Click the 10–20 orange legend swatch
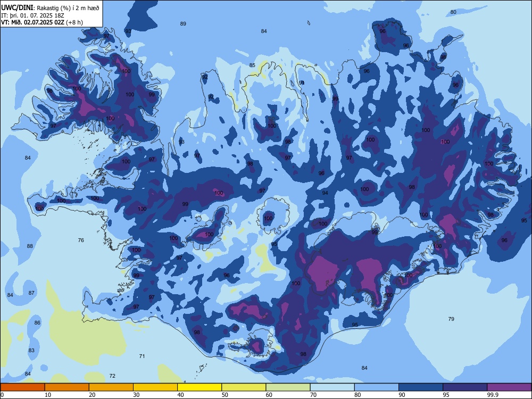Viewport: 532px width, 399px height. point(67,387)
